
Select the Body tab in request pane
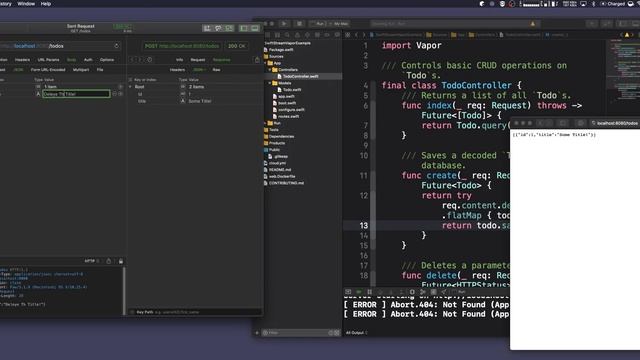point(71,60)
